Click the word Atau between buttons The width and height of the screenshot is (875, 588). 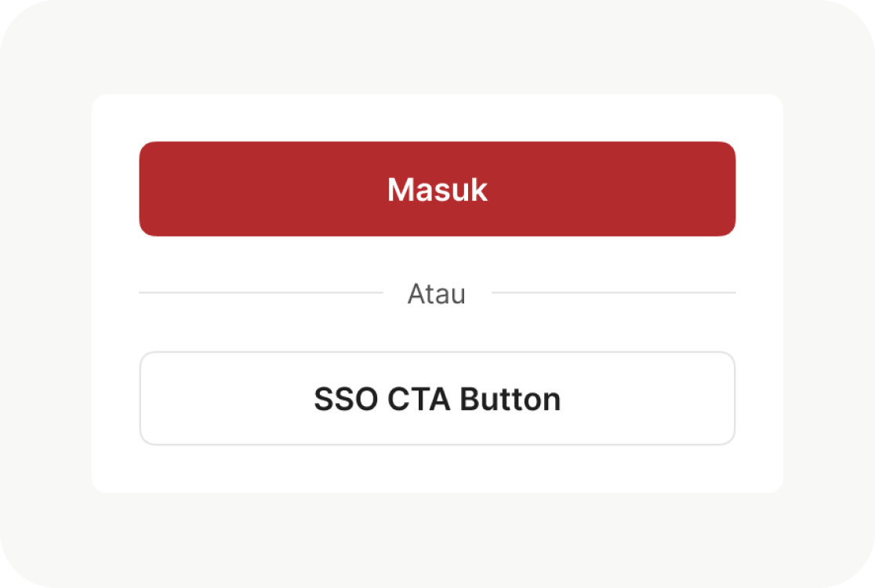pos(437,294)
